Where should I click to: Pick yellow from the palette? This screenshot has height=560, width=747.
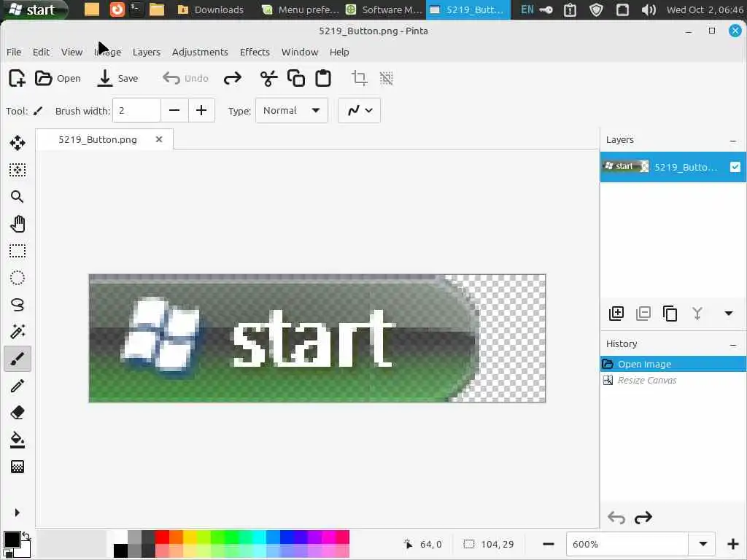190,537
